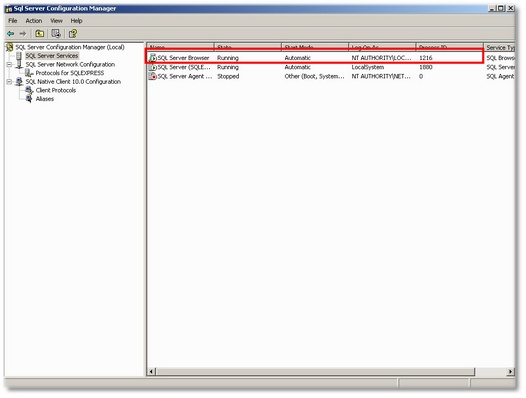Image resolution: width=526 pixels, height=398 pixels.
Task: Click the horizontal scrollbar right arrow
Action: click(x=510, y=371)
